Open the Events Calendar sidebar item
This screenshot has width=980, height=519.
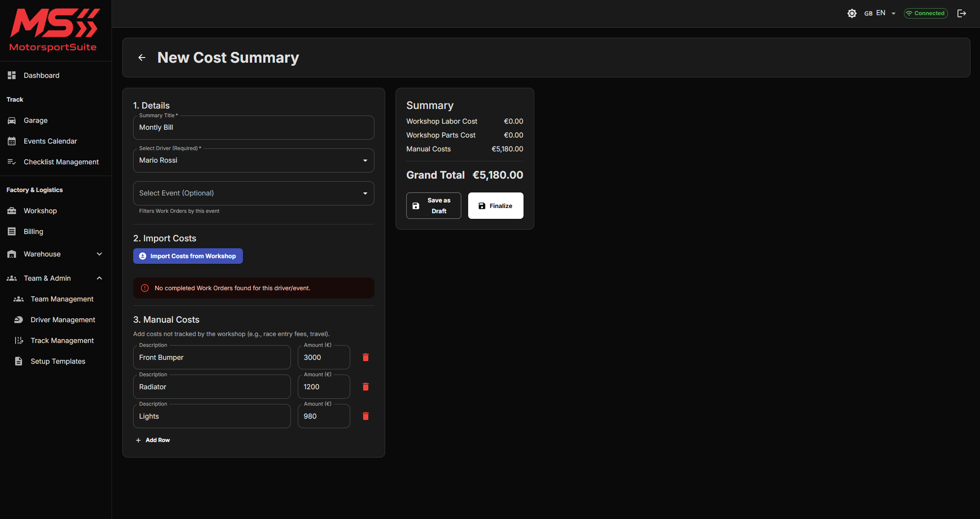(50, 141)
